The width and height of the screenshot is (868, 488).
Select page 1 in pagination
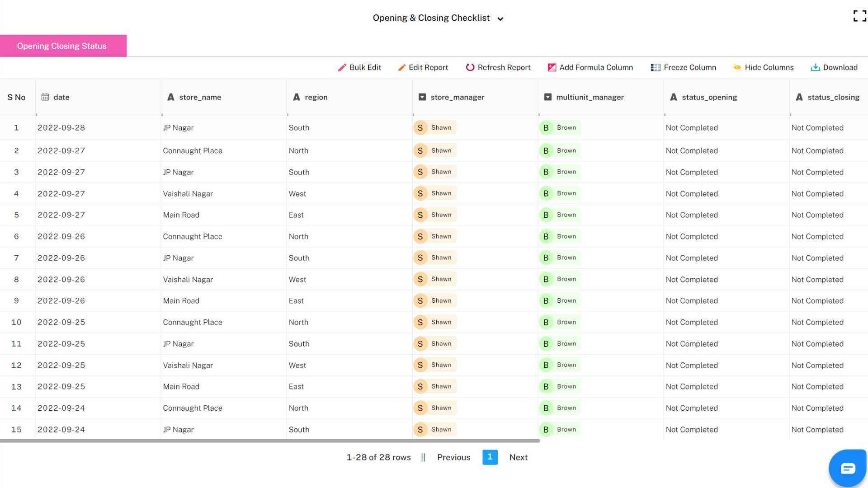[x=490, y=457]
